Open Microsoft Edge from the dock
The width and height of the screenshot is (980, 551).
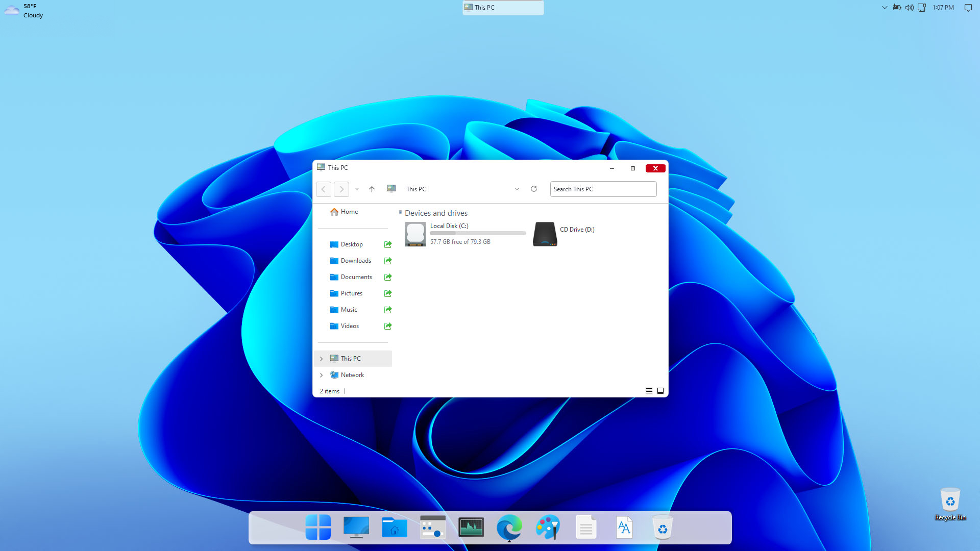[509, 527]
